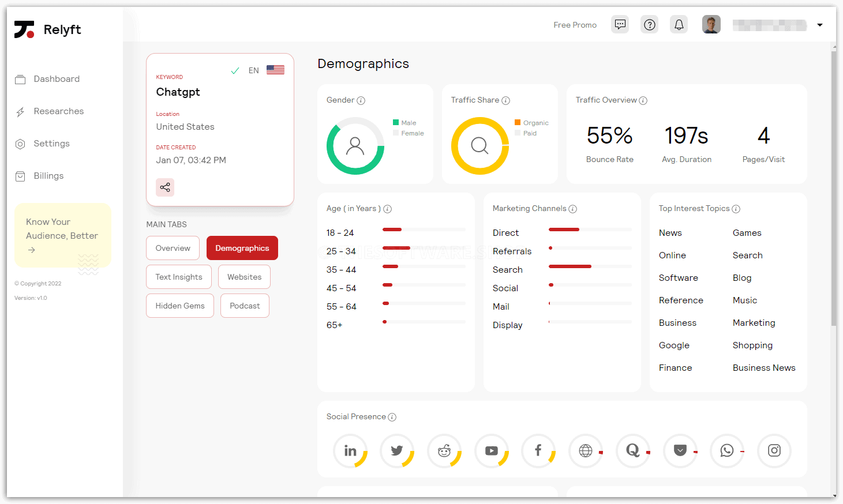Open Billings in the sidebar
843x504 pixels.
[x=39, y=176]
